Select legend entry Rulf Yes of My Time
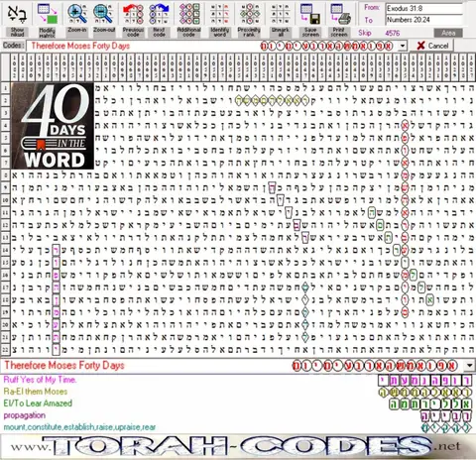Image resolution: width=476 pixels, height=460 pixels. click(x=40, y=380)
